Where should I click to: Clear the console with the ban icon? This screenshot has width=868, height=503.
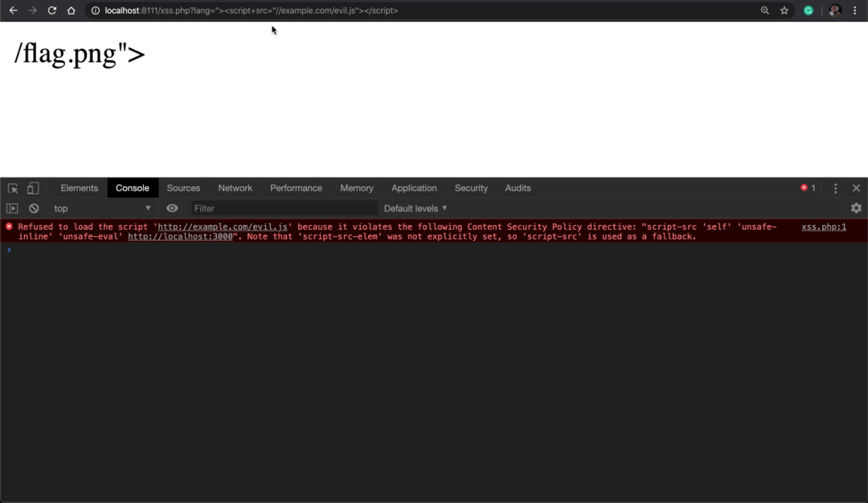point(34,209)
